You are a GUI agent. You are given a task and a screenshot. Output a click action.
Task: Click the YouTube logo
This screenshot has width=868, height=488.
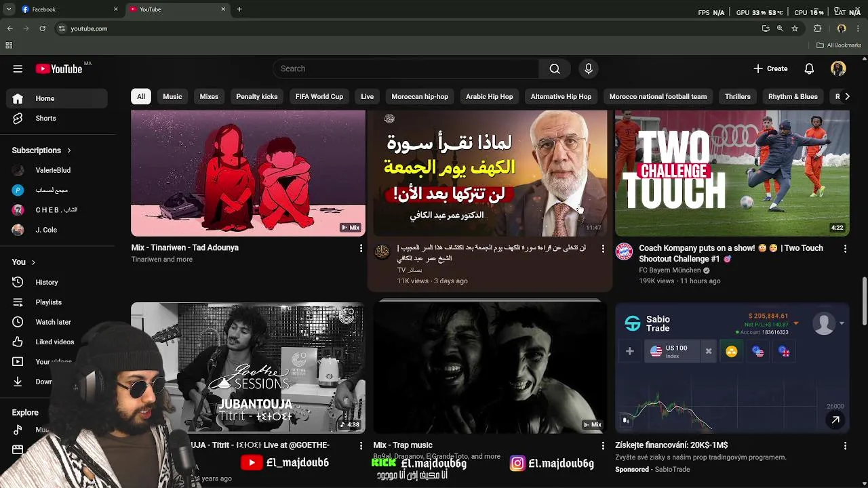(59, 68)
